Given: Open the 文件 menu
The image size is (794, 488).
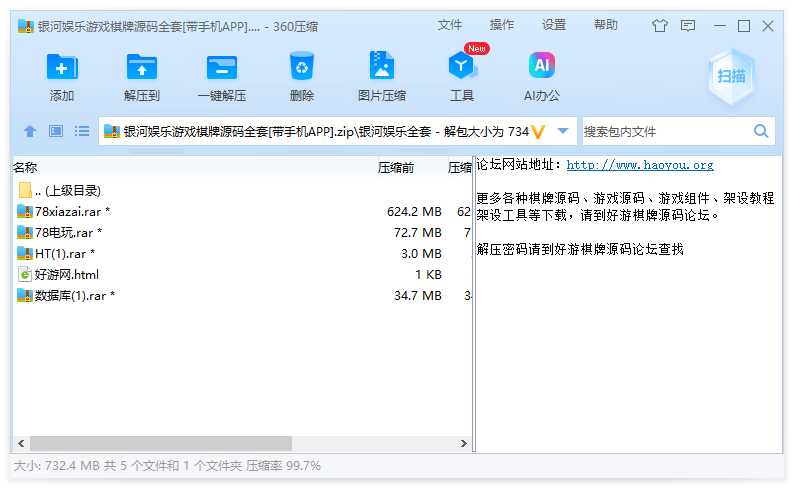Looking at the screenshot, I should (x=450, y=25).
